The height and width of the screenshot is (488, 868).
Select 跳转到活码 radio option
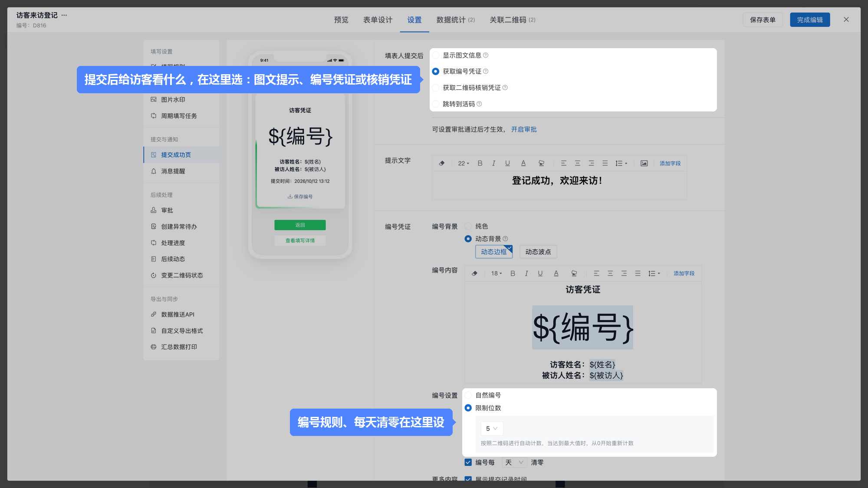click(436, 104)
